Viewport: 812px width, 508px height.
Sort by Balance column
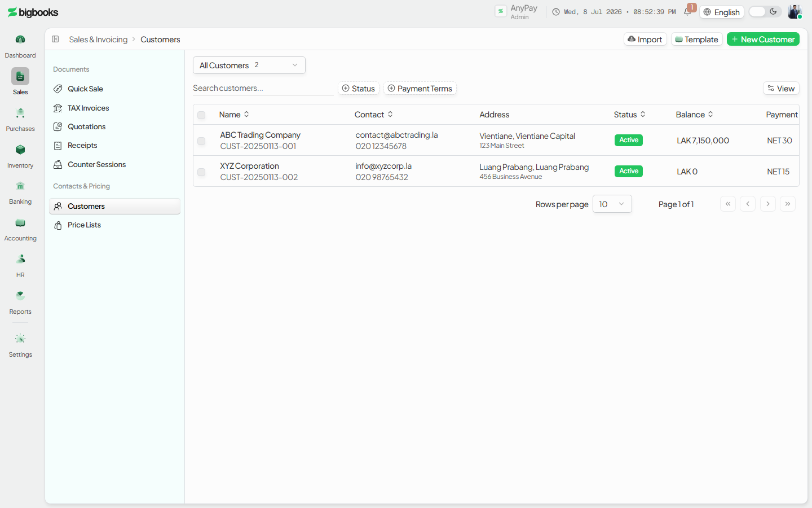[x=695, y=115]
